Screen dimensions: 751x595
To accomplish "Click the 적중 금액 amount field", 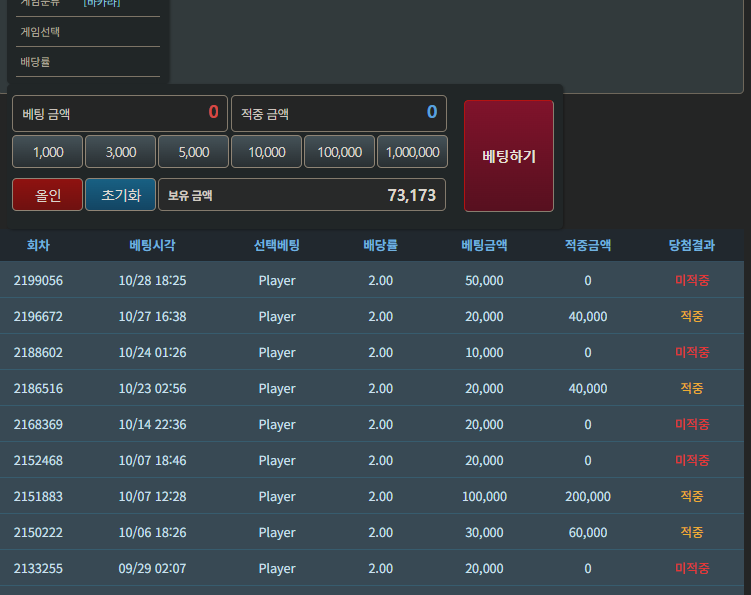I will pos(339,114).
